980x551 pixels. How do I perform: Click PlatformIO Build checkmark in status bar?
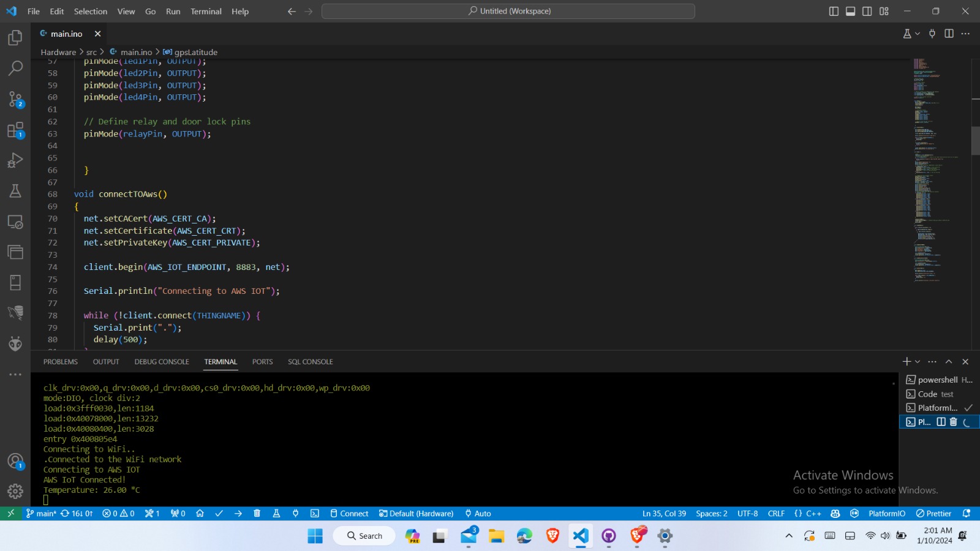pyautogui.click(x=219, y=514)
